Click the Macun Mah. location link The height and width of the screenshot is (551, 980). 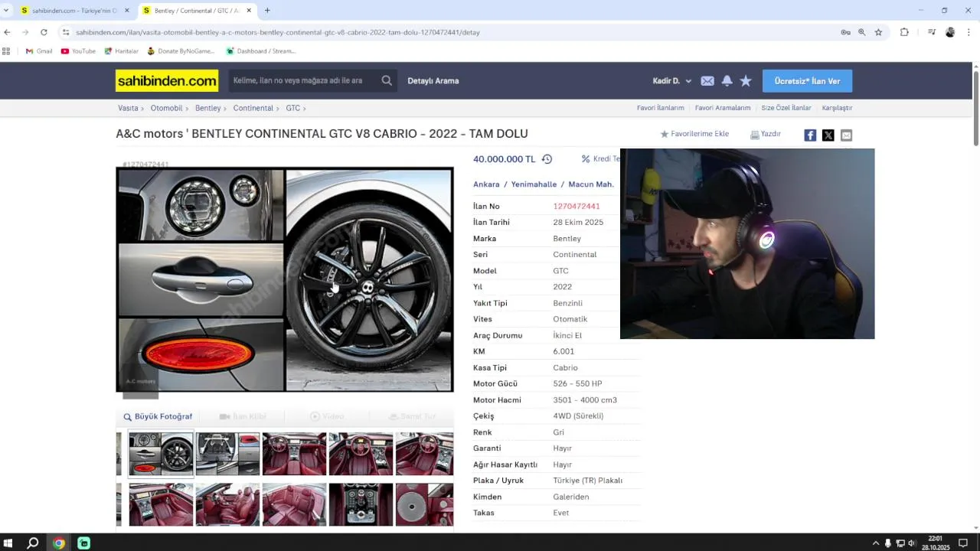tap(591, 184)
